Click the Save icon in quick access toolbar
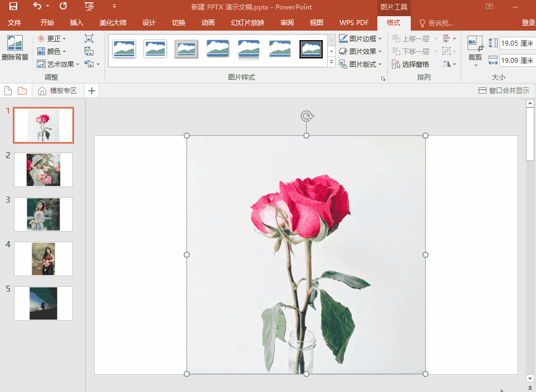The width and height of the screenshot is (536, 392). click(13, 6)
